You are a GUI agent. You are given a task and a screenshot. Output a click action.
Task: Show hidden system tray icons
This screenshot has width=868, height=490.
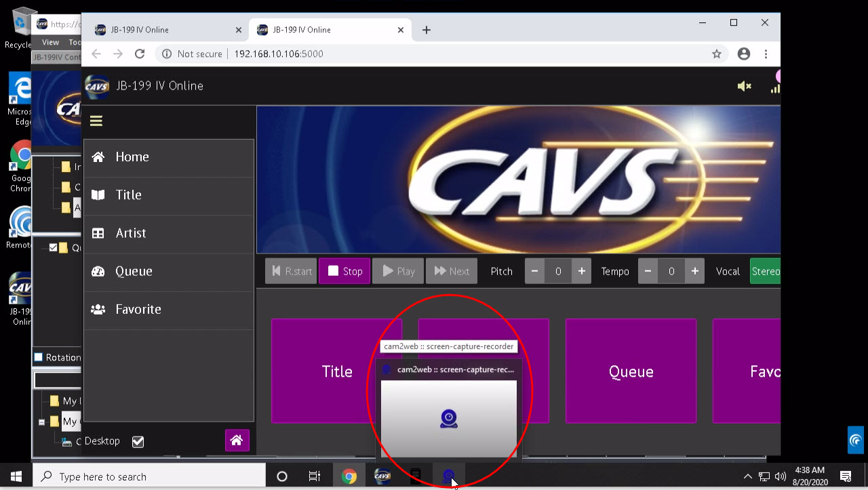[x=747, y=476]
